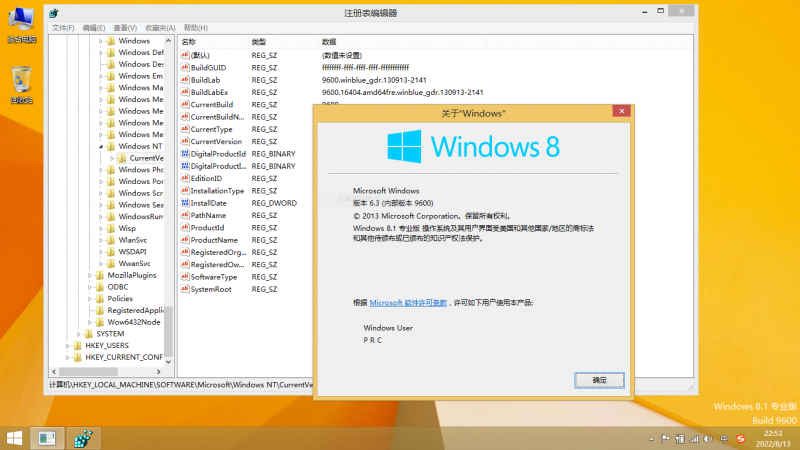Select the BuildLabEx value name

pyautogui.click(x=209, y=92)
